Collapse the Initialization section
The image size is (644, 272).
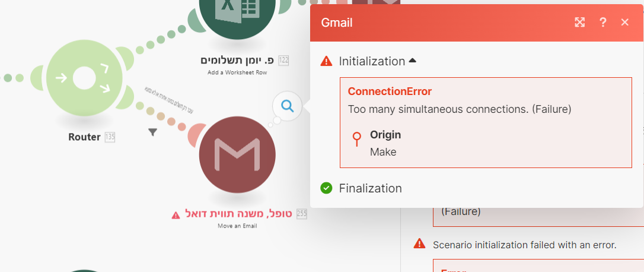coord(413,61)
